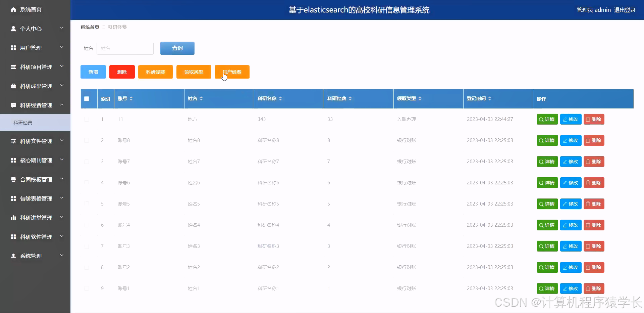Open the 系统首页 sidebar item

(x=35, y=9)
